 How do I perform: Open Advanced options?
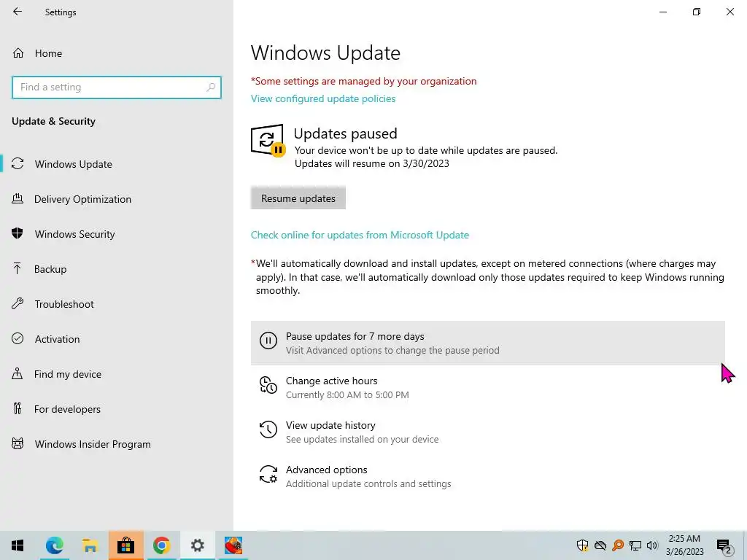[x=488, y=476]
